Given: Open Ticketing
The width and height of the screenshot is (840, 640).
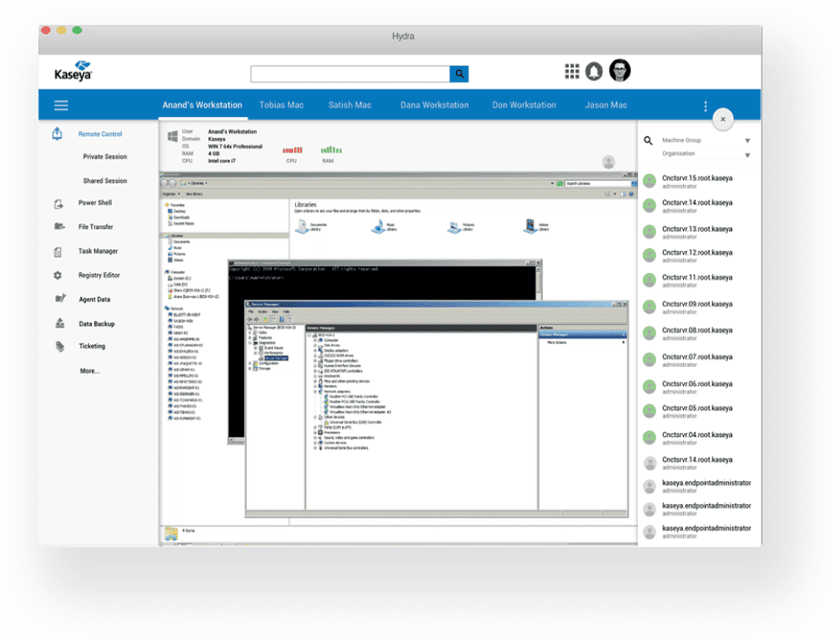Looking at the screenshot, I should 91,346.
